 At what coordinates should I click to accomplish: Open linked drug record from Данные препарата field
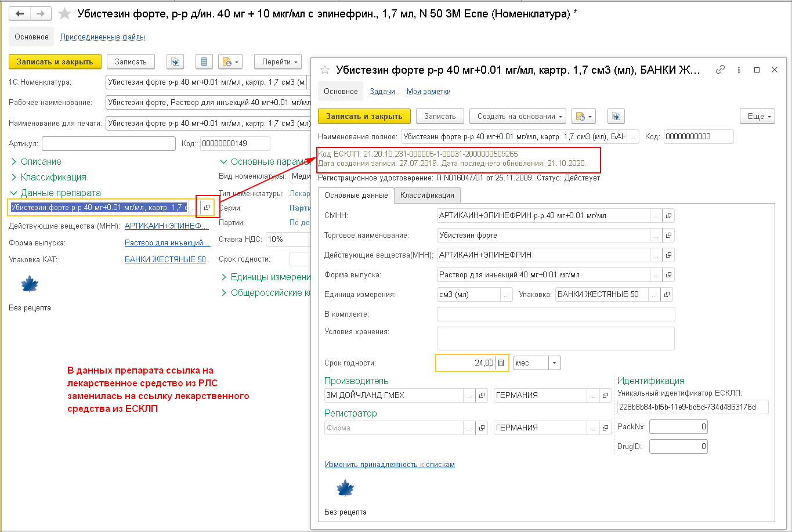(207, 207)
